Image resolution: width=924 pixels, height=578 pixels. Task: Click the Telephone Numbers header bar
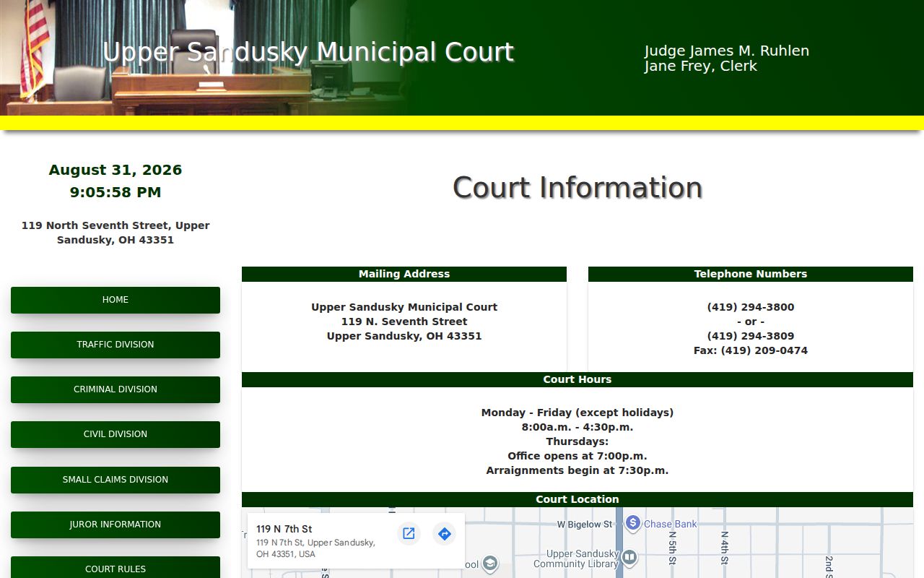click(x=751, y=274)
